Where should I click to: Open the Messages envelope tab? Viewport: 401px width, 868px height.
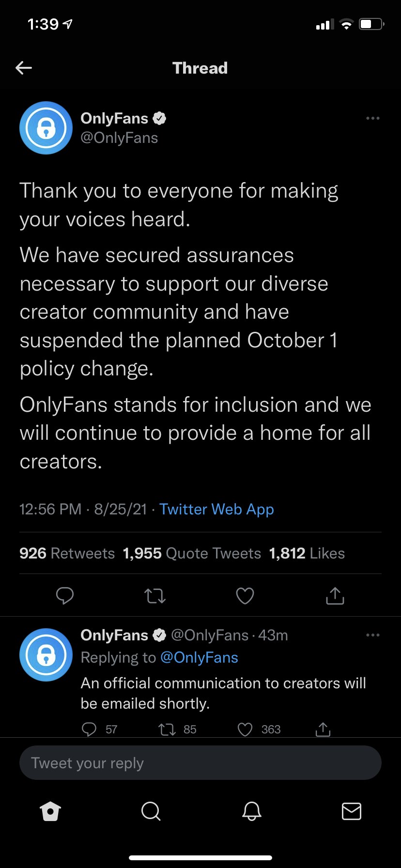click(352, 811)
